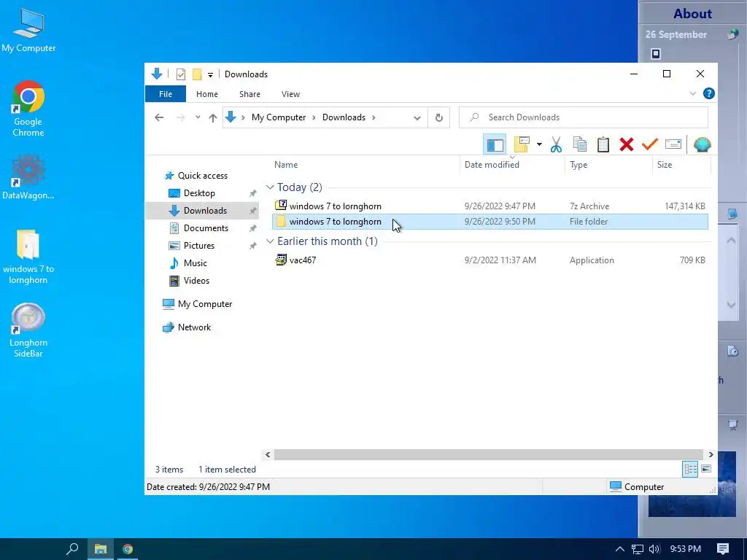Viewport: 747px width, 560px height.
Task: Cut selection with the scissors icon
Action: [556, 144]
